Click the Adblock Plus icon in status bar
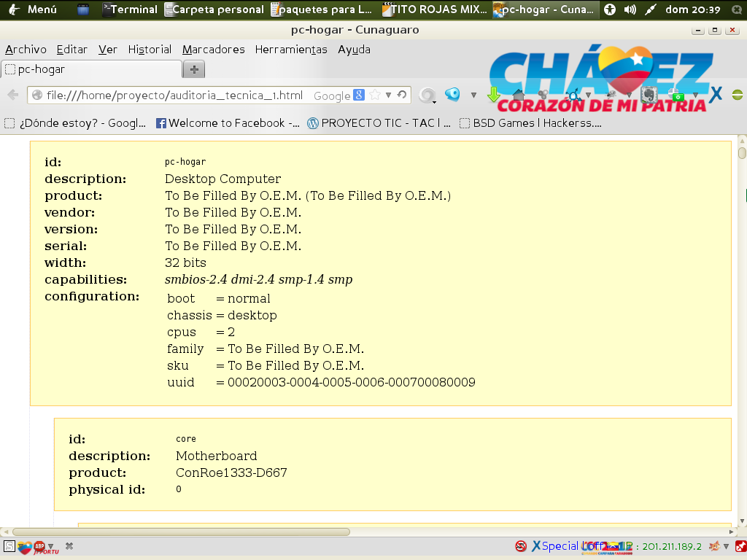The width and height of the screenshot is (747, 560). (39, 545)
